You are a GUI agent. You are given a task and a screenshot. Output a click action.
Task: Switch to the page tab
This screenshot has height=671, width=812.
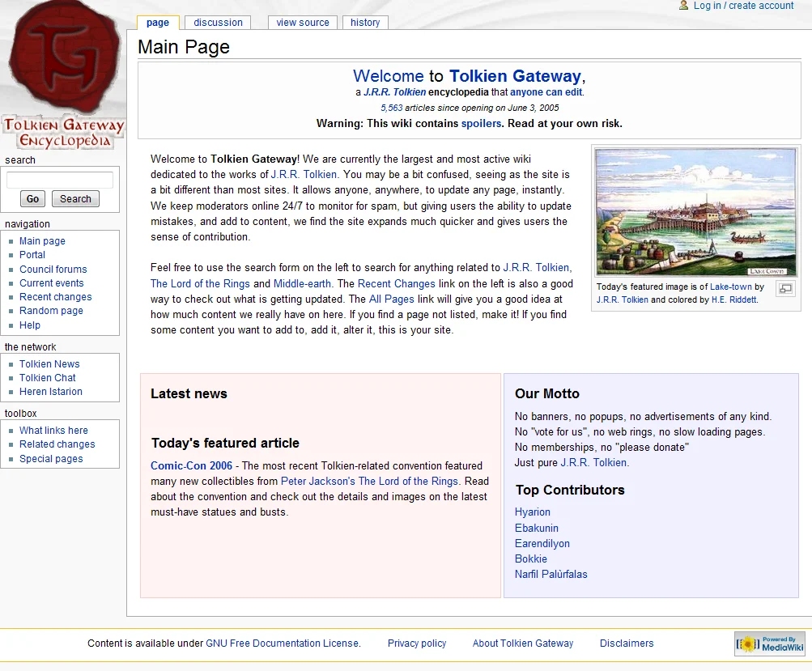[158, 23]
